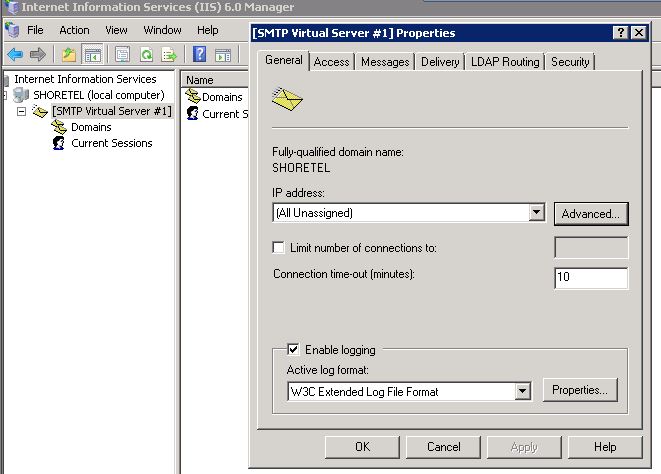Select Domains in the console tree
The width and height of the screenshot is (661, 474).
pyautogui.click(x=90, y=127)
